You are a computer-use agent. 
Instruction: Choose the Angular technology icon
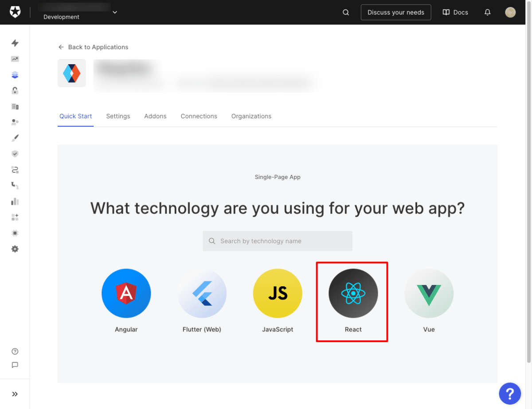(126, 293)
